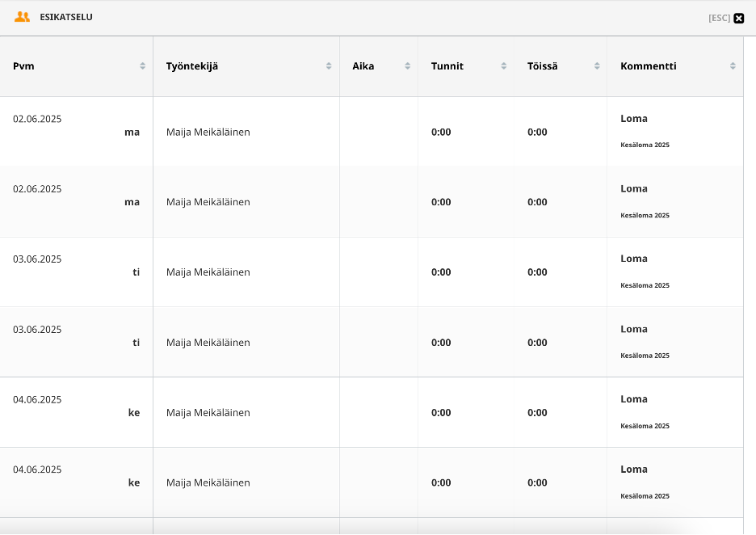Click Töissä 0:00 in second 04.06.2025 row

point(537,483)
